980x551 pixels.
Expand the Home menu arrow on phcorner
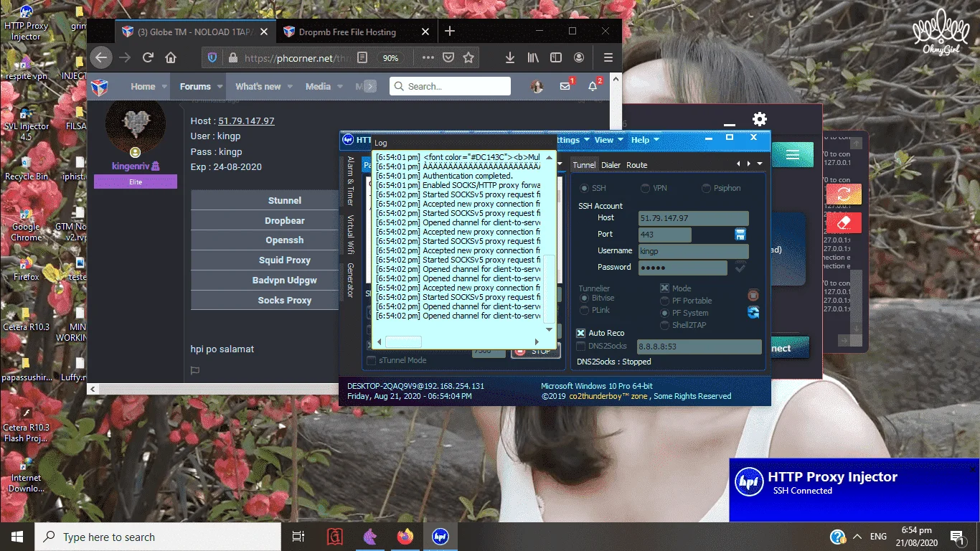(164, 87)
